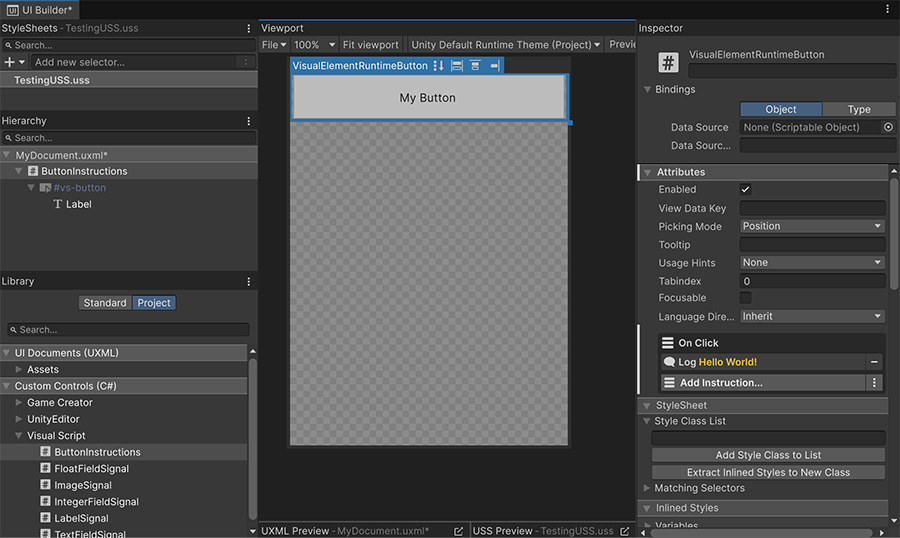This screenshot has height=538, width=900.
Task: Open the Usage Hints dropdown
Action: point(812,262)
